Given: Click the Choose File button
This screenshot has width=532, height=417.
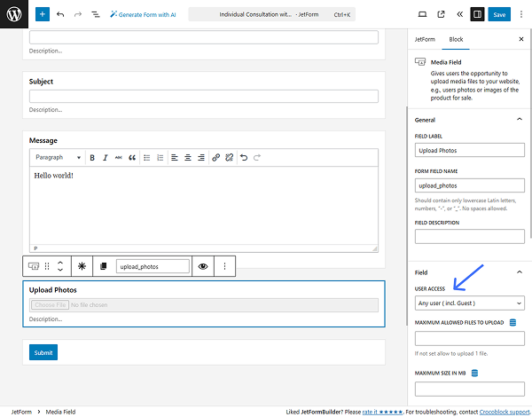Looking at the screenshot, I should pyautogui.click(x=51, y=305).
